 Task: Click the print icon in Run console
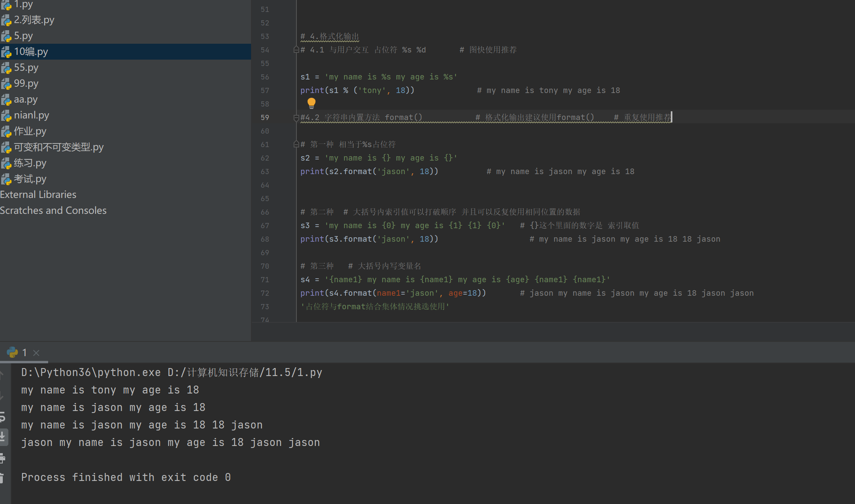(x=2, y=458)
